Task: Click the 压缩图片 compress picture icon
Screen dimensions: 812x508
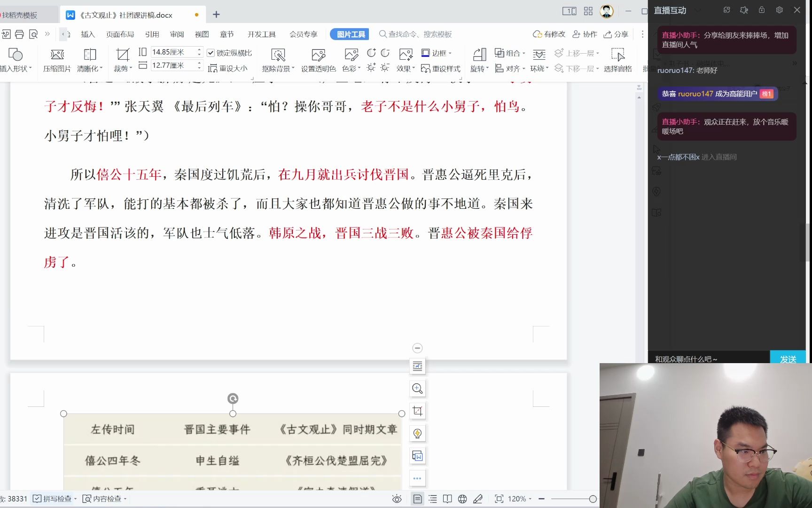Action: pyautogui.click(x=57, y=55)
